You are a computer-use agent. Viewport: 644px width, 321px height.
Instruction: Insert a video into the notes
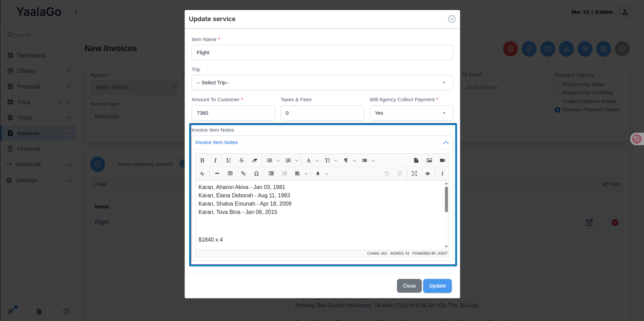point(442,160)
